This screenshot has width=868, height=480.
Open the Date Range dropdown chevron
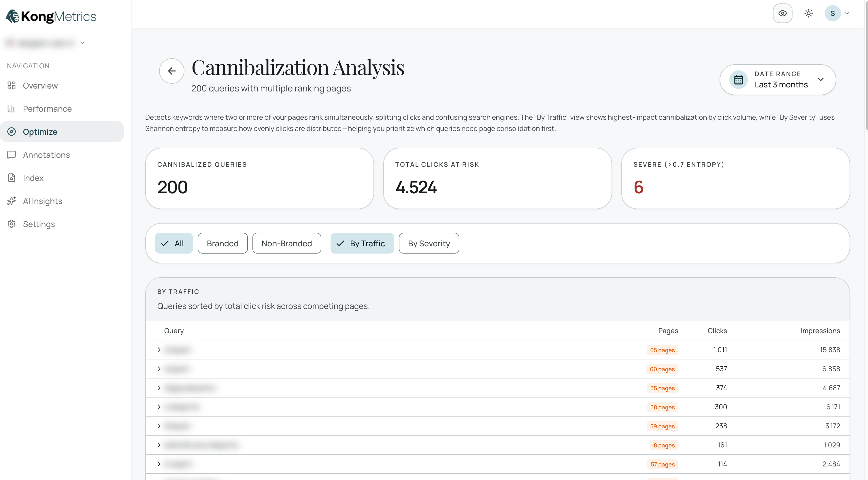(820, 80)
